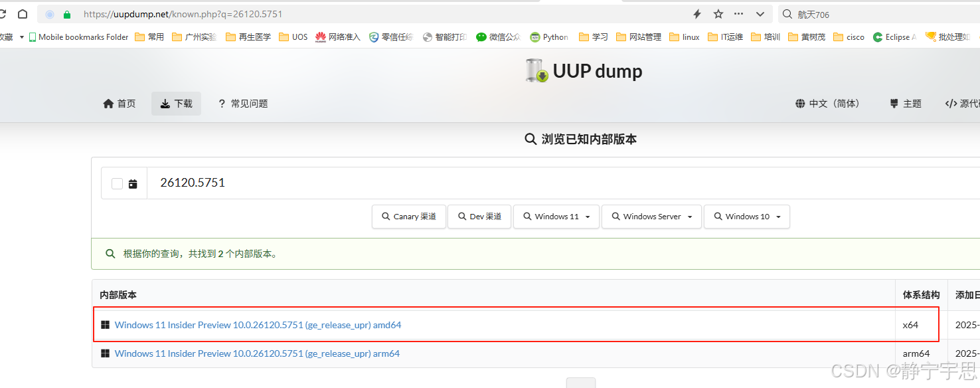Click the build search field containing 26120.5751
This screenshot has height=388, width=980.
tap(563, 183)
